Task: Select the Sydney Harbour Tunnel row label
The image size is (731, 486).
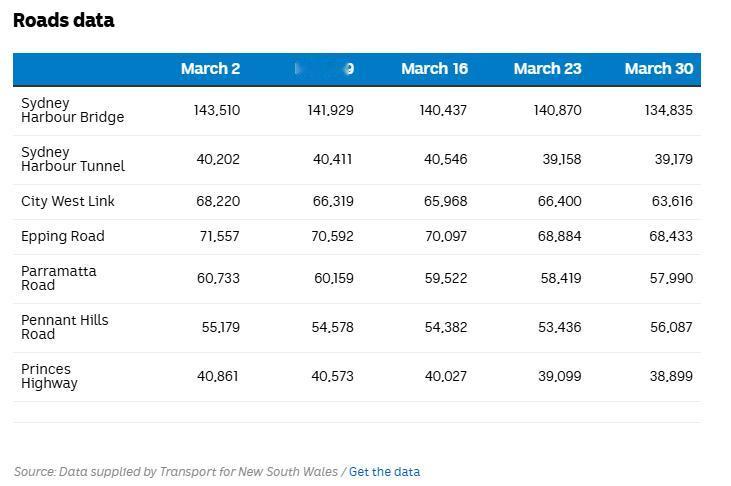Action: tap(72, 159)
